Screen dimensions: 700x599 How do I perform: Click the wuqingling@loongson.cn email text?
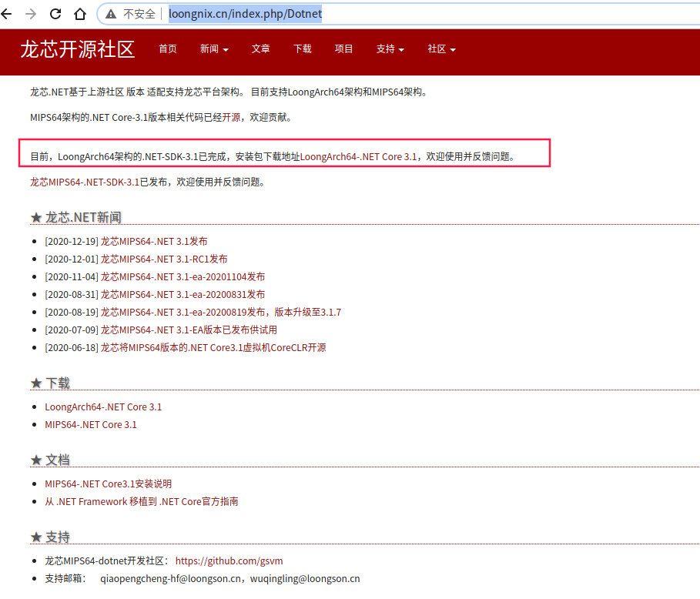tap(305, 578)
